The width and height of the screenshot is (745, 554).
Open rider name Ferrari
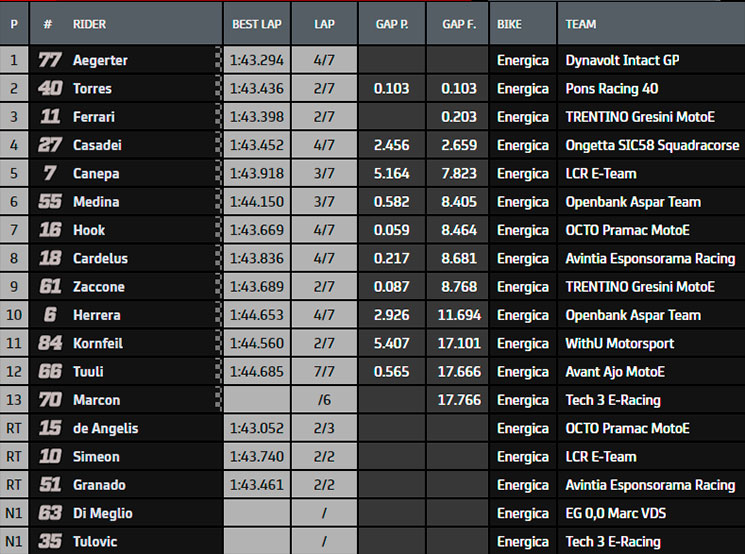[94, 117]
